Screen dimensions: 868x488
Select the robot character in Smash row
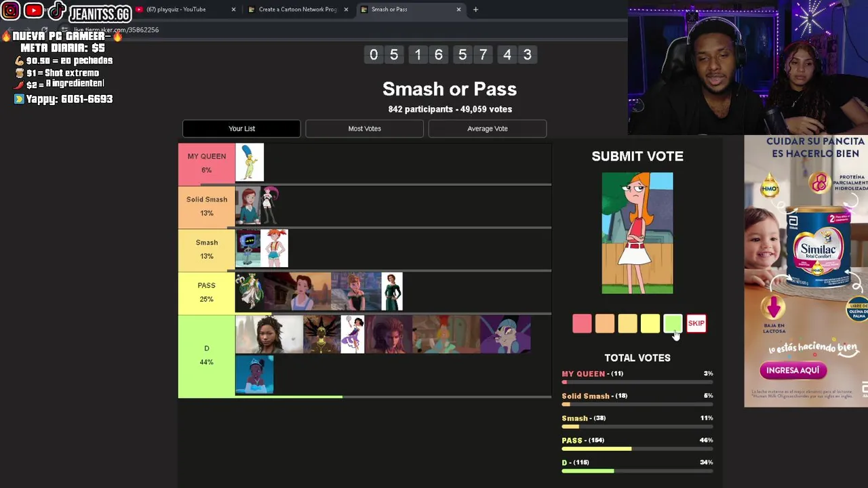[248, 248]
